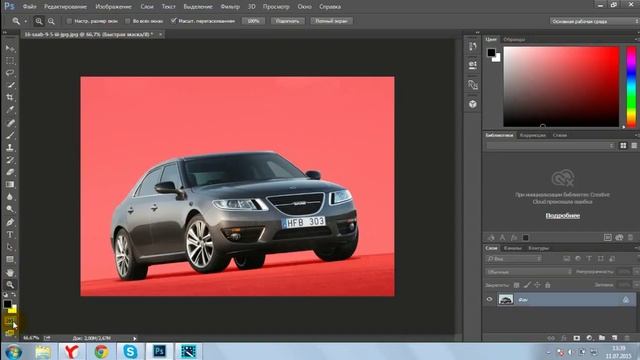Viewport: 640px width, 360px height.
Task: Add a layer mask to the layer
Action: click(x=576, y=338)
